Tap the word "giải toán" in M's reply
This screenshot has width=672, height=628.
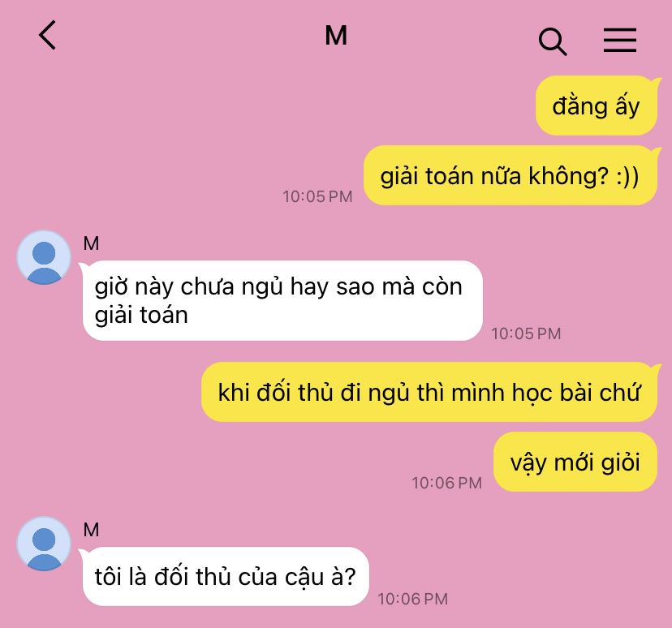click(x=141, y=316)
